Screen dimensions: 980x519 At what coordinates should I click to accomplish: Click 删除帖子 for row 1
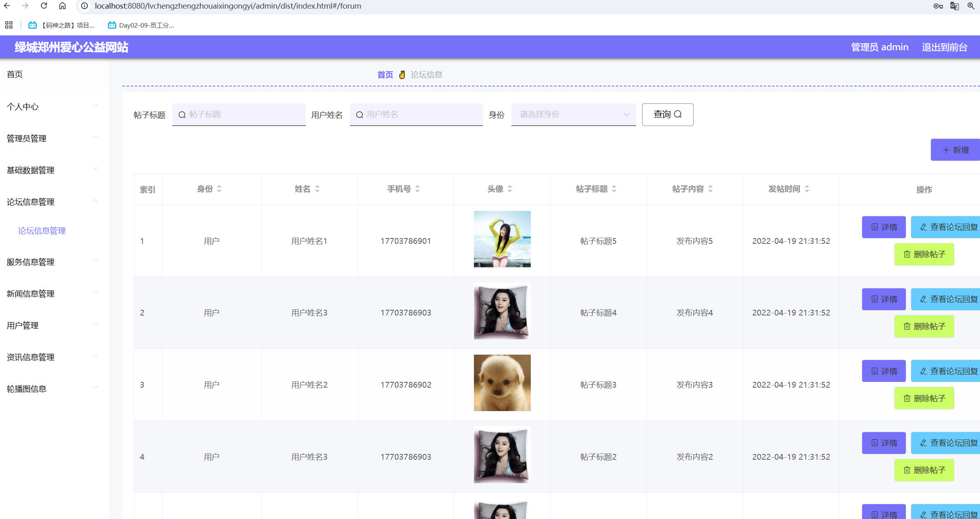924,254
